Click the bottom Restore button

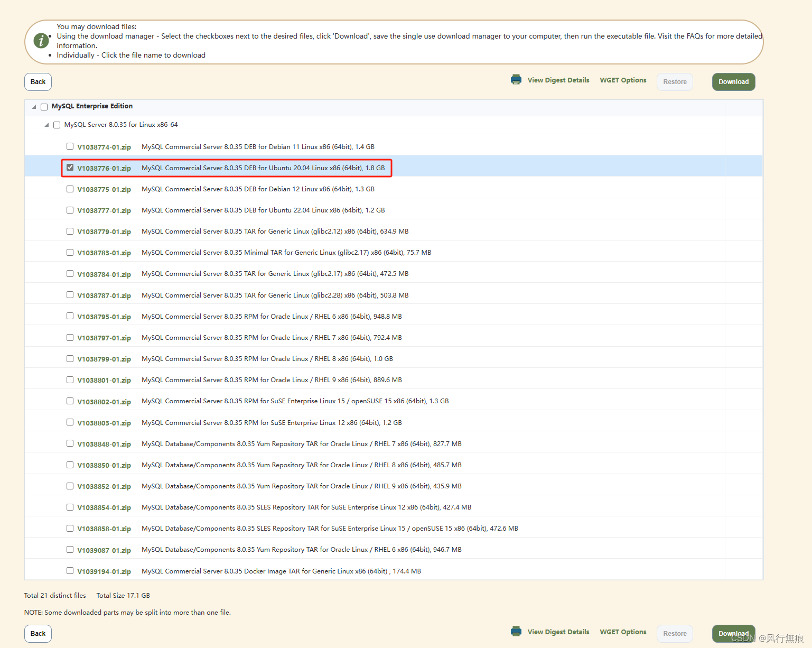click(x=675, y=634)
